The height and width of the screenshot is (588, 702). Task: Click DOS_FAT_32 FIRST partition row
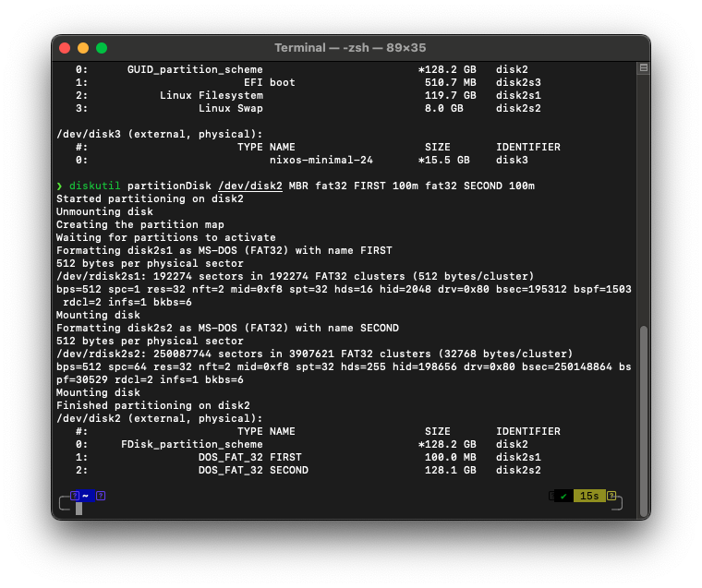[x=249, y=457]
